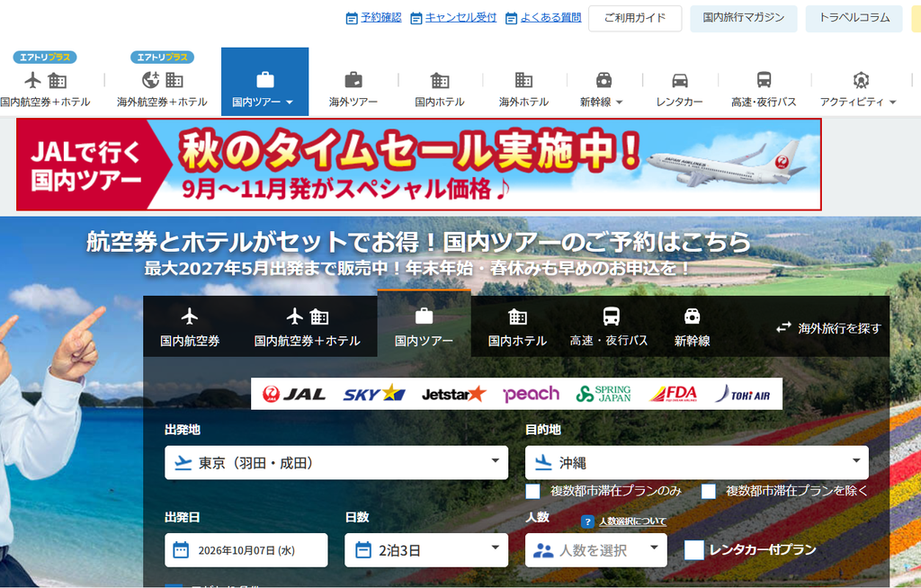921x588 pixels.
Task: Click 海外旅行を探す switch link
Action: point(828,328)
